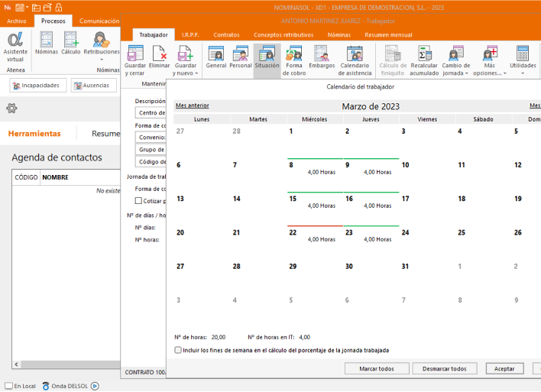The width and height of the screenshot is (541, 392).
Task: Click the Desmarcar todos button
Action: 445,368
